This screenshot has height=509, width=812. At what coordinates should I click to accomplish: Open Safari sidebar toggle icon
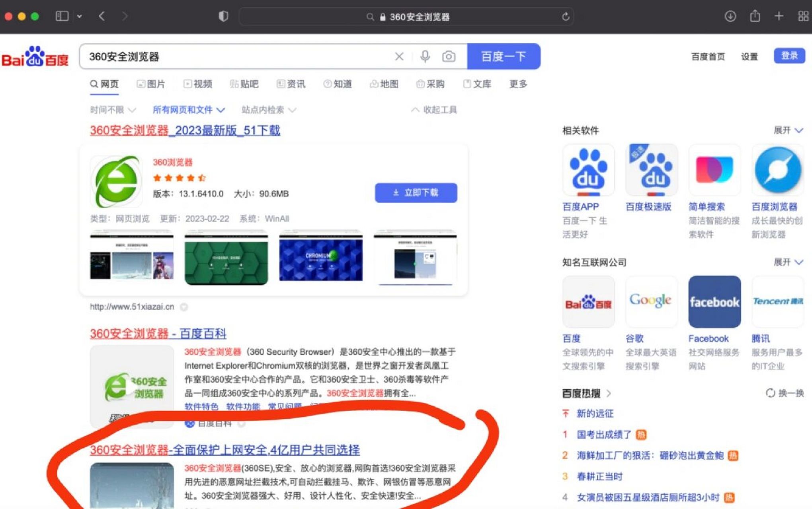[62, 16]
